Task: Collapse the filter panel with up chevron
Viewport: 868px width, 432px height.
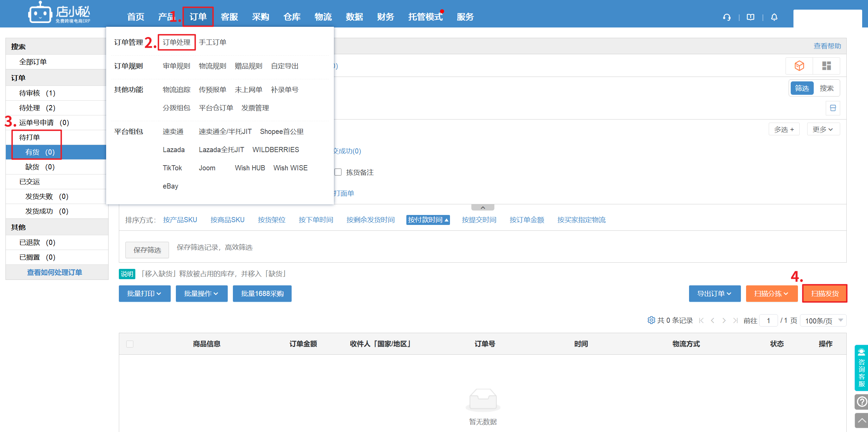Action: pos(483,207)
